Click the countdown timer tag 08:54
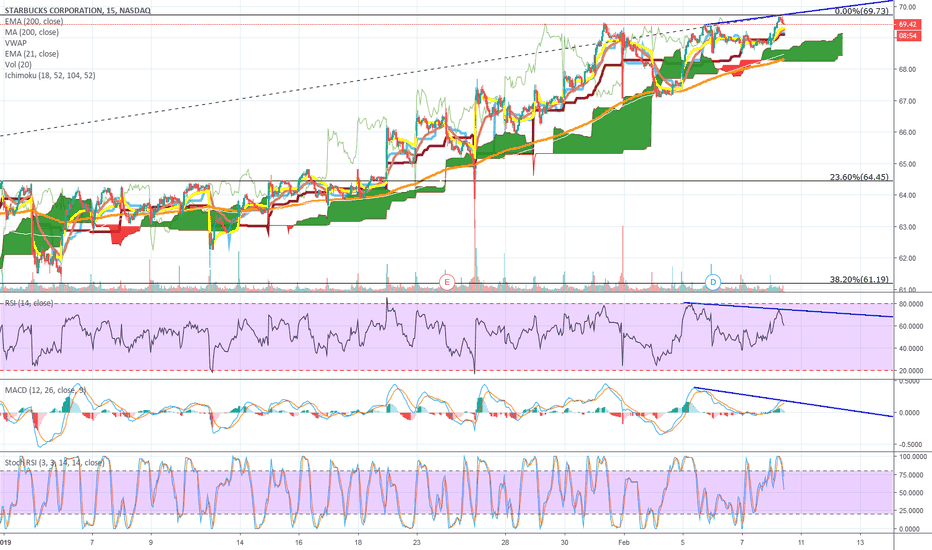 pyautogui.click(x=907, y=36)
